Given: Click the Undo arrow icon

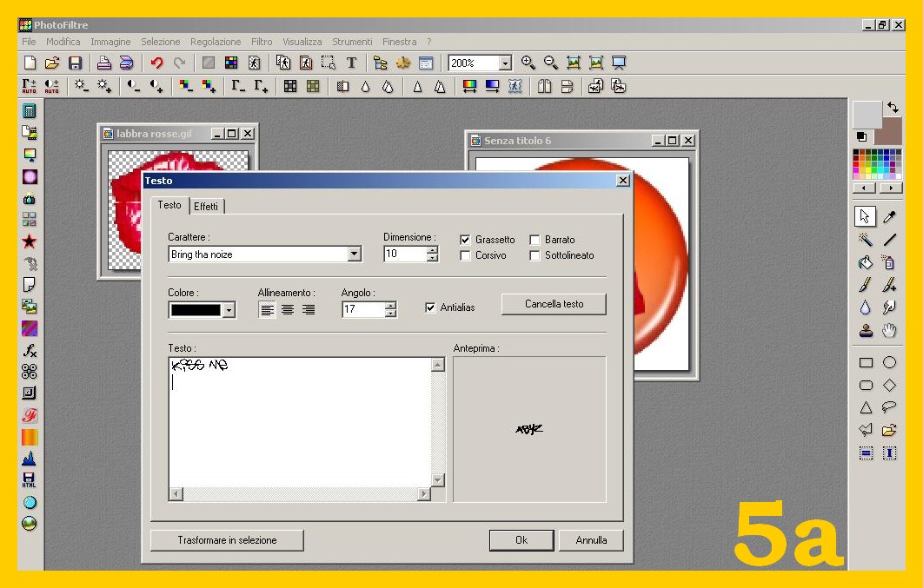Looking at the screenshot, I should [156, 63].
